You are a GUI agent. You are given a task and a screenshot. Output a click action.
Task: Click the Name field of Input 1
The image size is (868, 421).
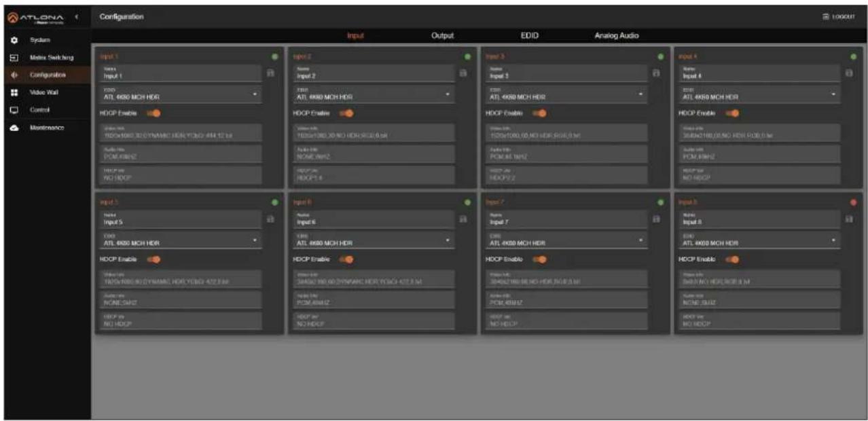180,73
